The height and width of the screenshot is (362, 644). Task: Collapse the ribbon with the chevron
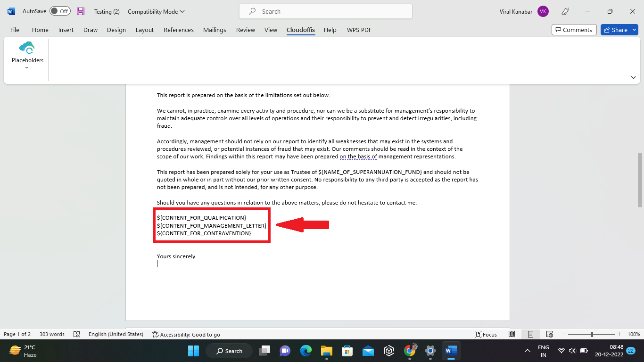pyautogui.click(x=633, y=77)
